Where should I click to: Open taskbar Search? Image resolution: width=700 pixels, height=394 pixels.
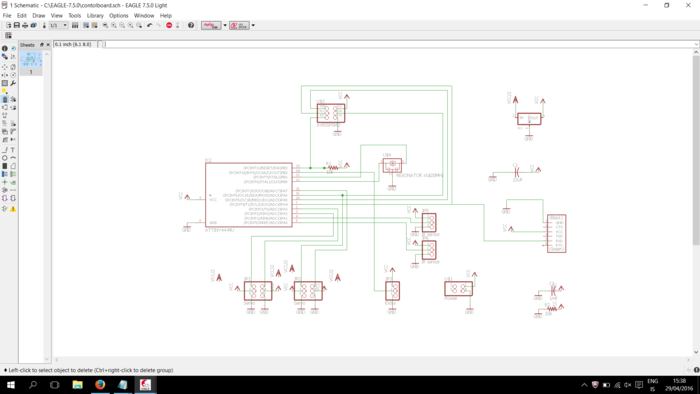[x=33, y=385]
